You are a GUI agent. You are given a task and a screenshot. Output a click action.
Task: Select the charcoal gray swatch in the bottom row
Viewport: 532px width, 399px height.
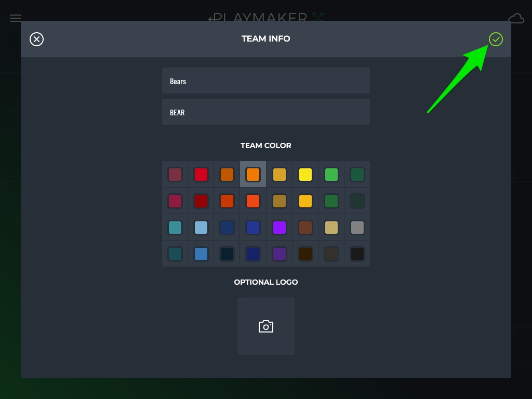(x=331, y=254)
